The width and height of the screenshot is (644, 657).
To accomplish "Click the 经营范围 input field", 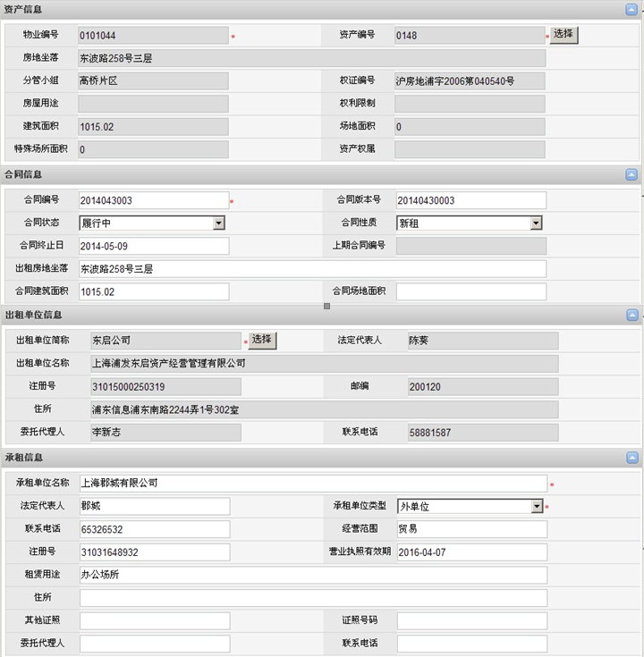I will [x=470, y=529].
